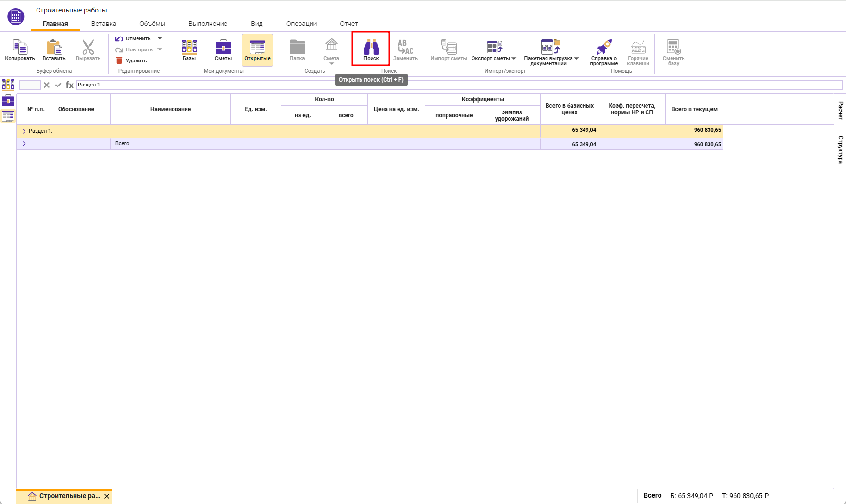The image size is (846, 504).
Task: Expand the Раздел 1. row
Action: 24,131
